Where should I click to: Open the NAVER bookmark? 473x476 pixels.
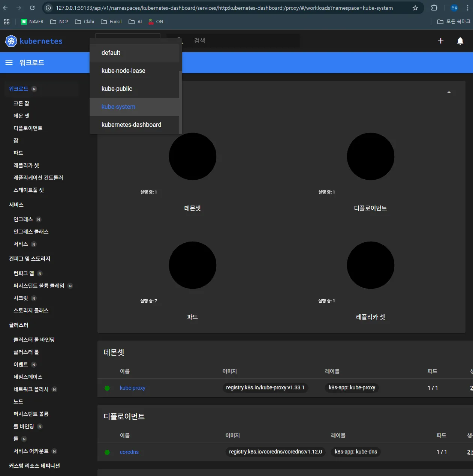[32, 22]
